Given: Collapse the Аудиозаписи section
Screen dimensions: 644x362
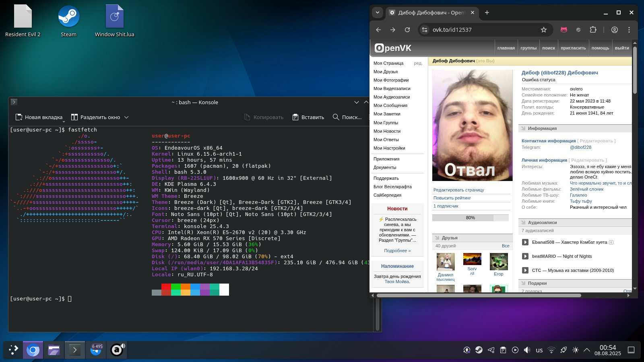Looking at the screenshot, I should tap(524, 222).
